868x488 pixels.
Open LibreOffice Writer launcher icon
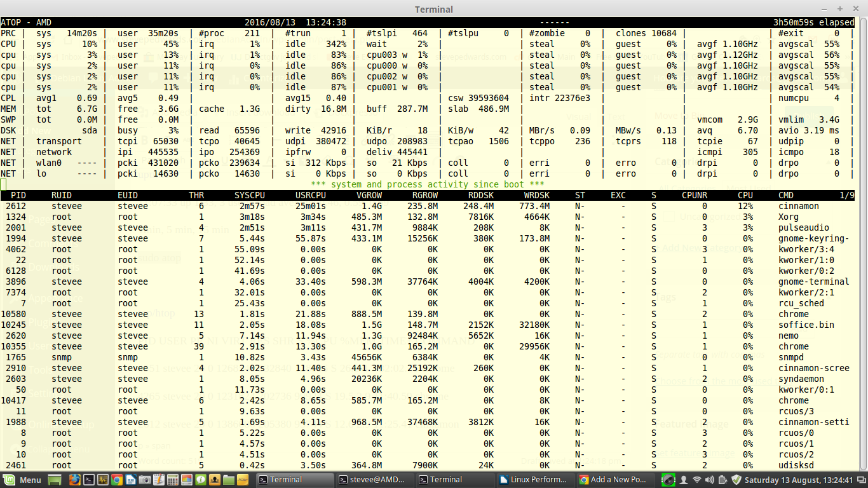point(131,480)
